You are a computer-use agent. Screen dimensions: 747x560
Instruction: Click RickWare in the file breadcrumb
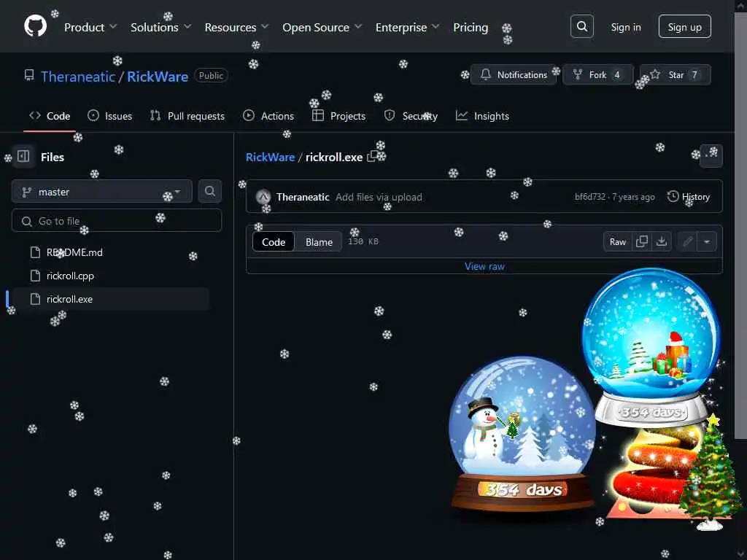coord(270,157)
